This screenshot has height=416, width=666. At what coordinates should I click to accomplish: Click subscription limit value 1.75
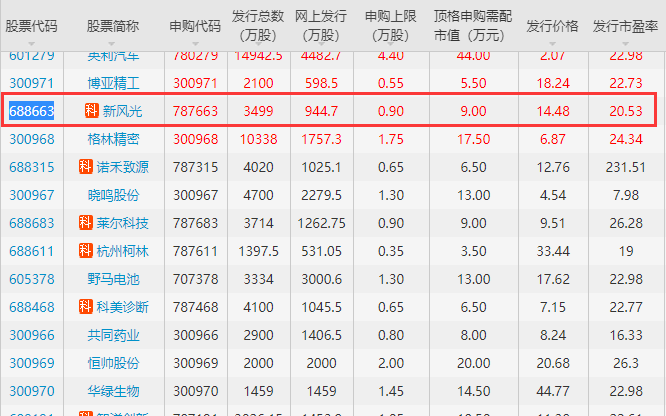(391, 139)
